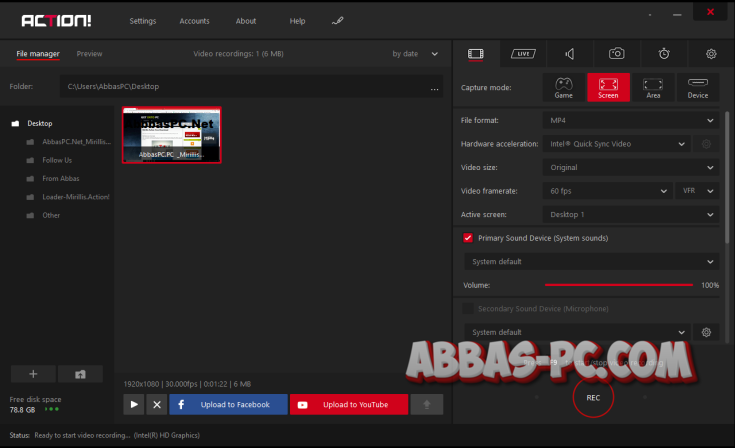735x448 pixels.
Task: Open the Accounts menu
Action: point(195,20)
